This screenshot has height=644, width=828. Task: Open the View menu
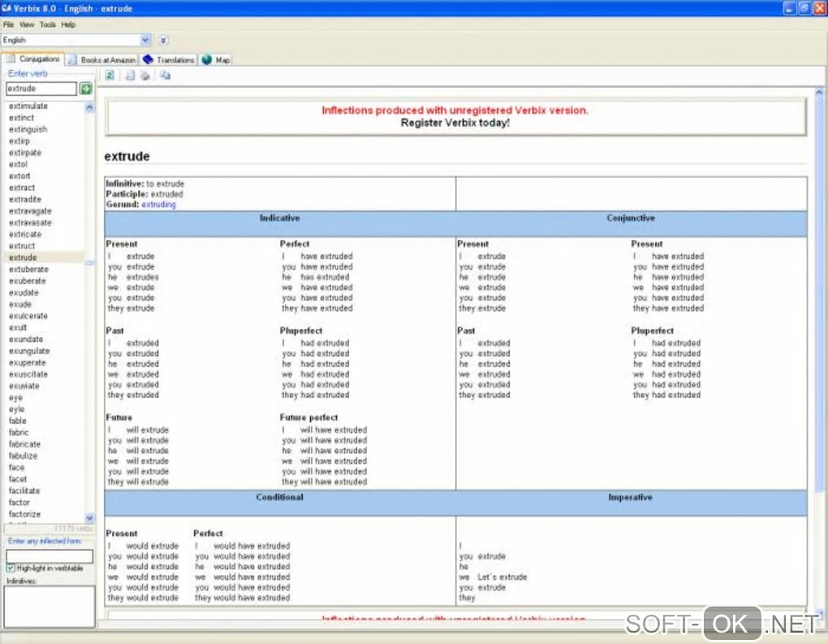(27, 25)
